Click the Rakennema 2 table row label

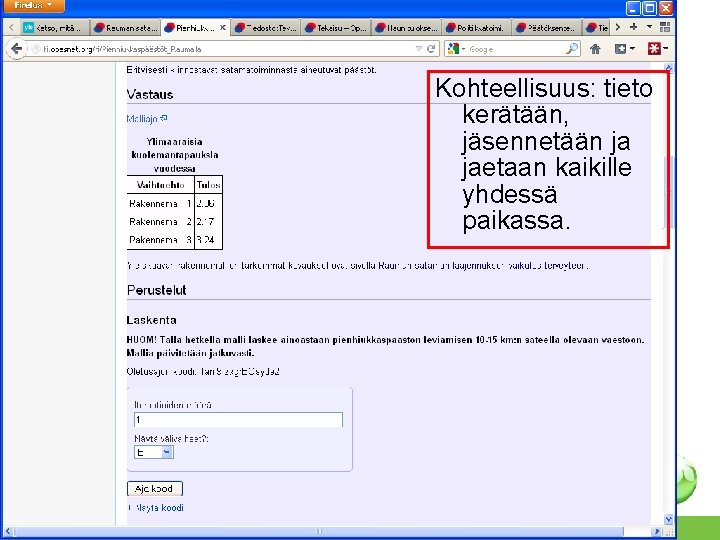(160, 222)
